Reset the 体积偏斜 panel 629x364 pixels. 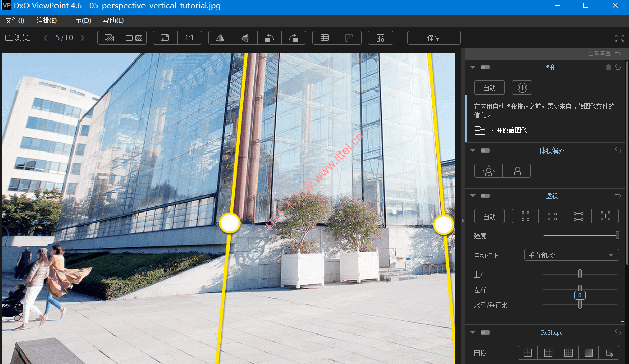tap(618, 150)
